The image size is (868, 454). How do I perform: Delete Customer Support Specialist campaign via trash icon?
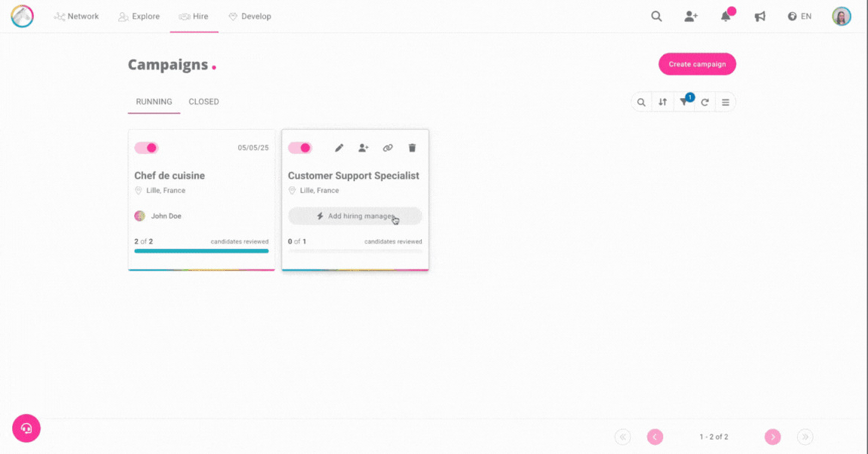tap(411, 148)
